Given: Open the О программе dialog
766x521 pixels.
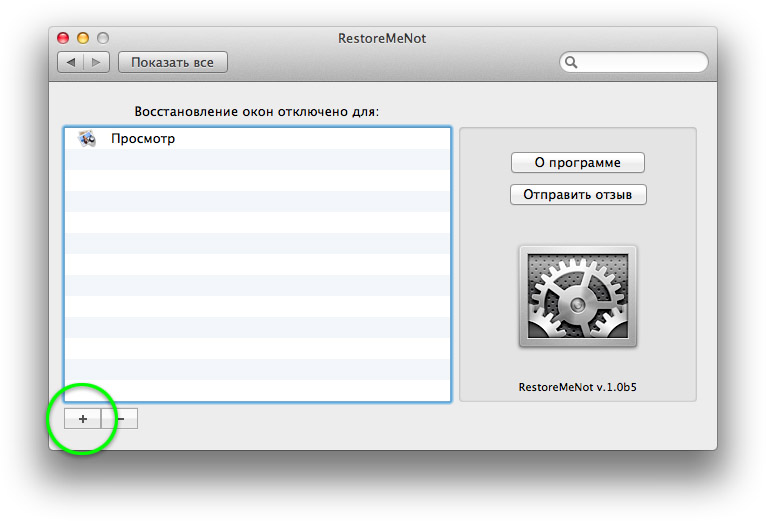Looking at the screenshot, I should (x=577, y=162).
